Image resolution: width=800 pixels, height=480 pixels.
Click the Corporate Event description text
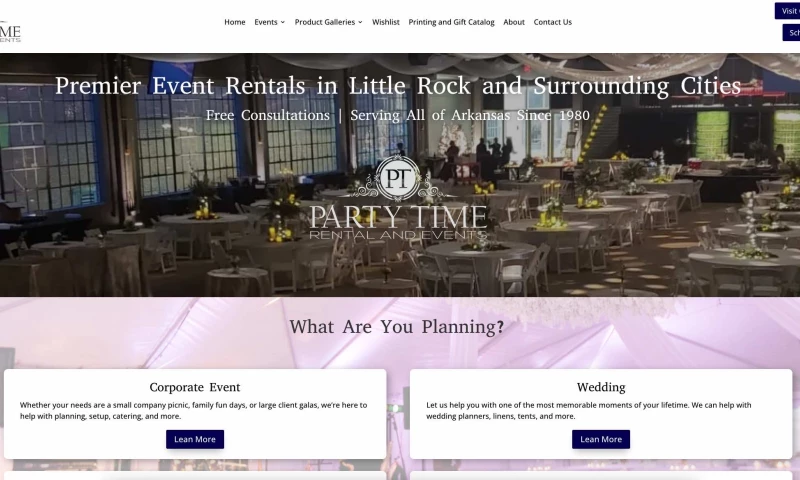193,411
